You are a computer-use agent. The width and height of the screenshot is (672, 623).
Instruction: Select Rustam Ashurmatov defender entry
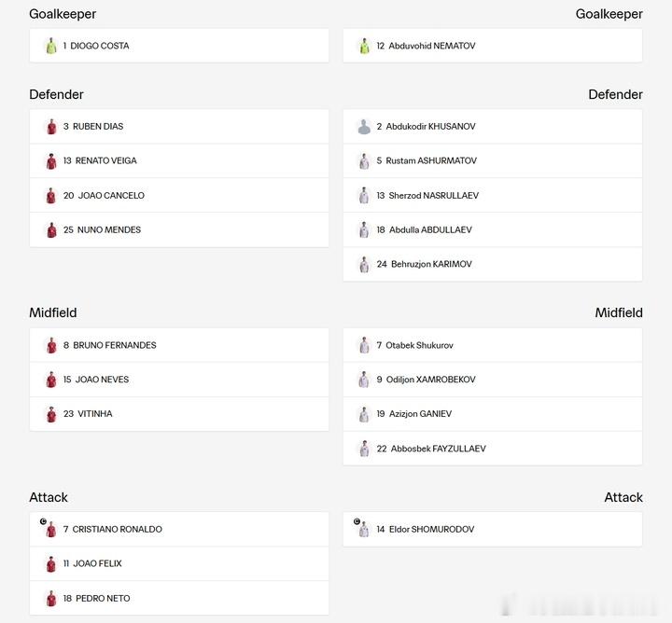pyautogui.click(x=493, y=160)
